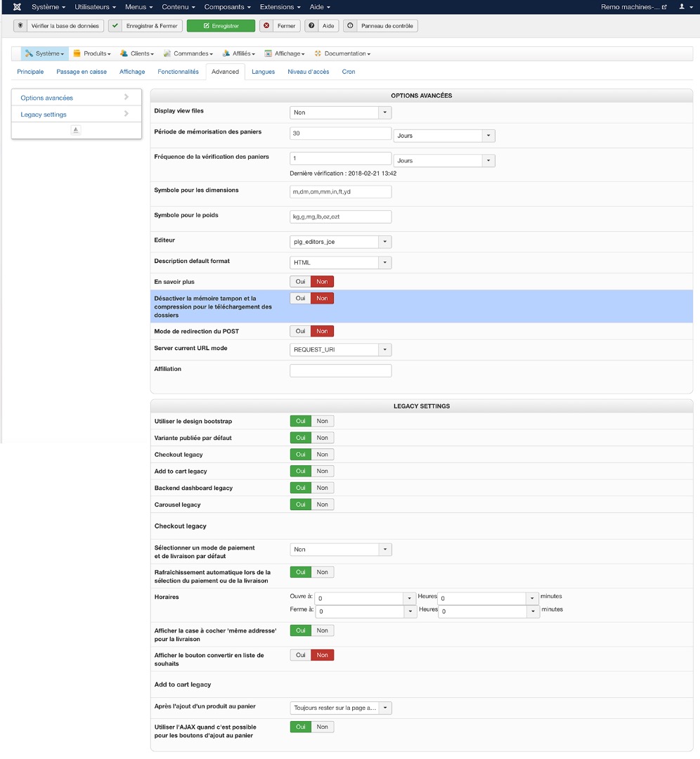Click the Joomla logo icon
Viewport: 700px width, 759px height.
pos(17,7)
